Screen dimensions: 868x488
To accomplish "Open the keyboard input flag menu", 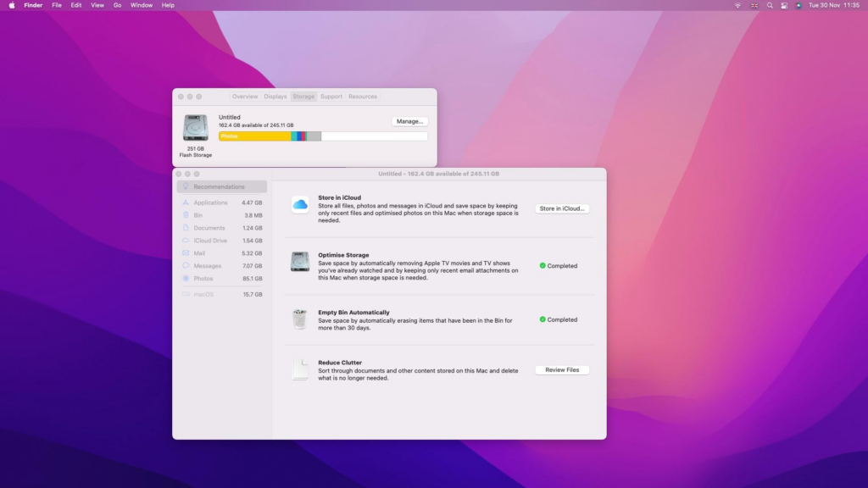I will tap(754, 6).
